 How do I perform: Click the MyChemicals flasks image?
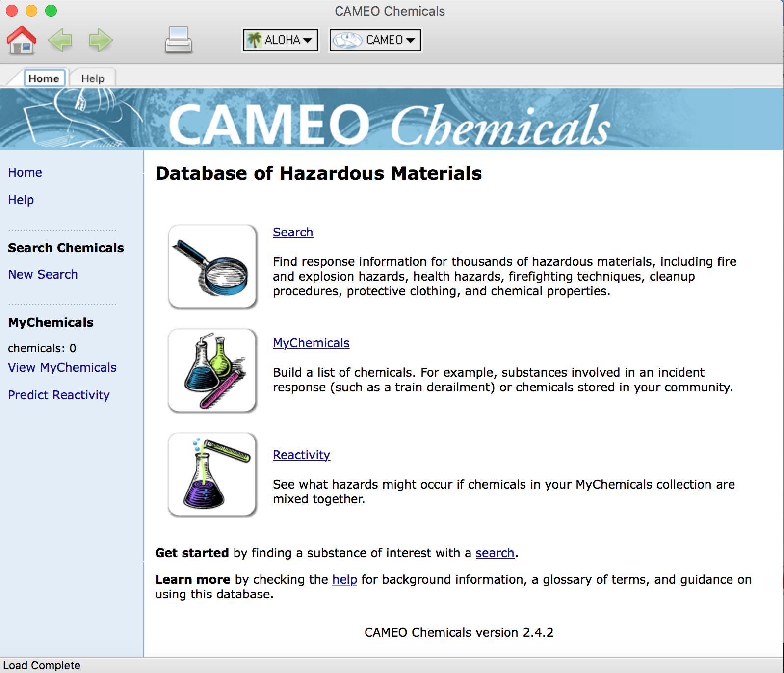212,371
